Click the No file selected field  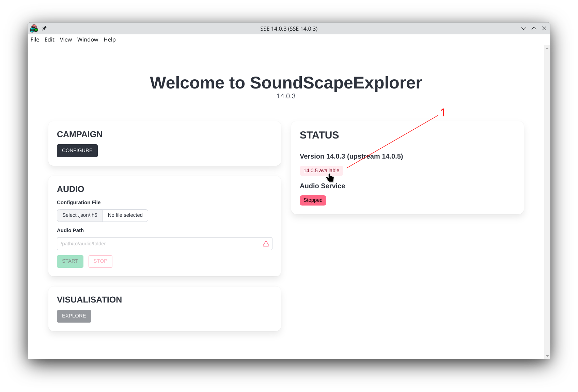click(125, 215)
